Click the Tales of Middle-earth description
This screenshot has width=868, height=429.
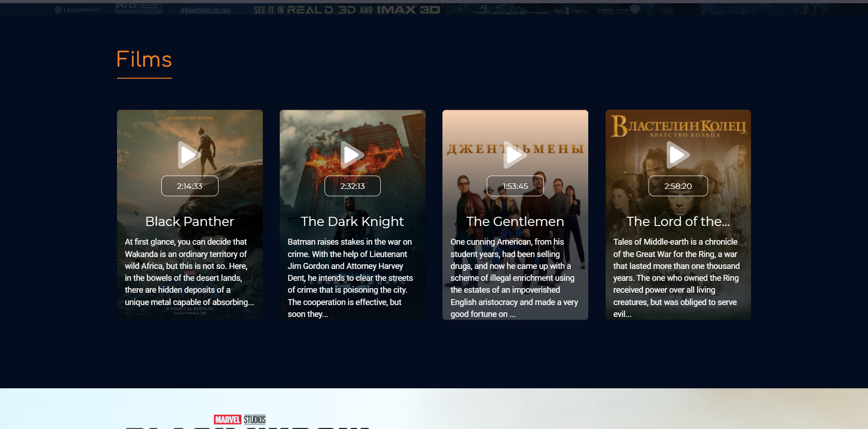click(676, 278)
